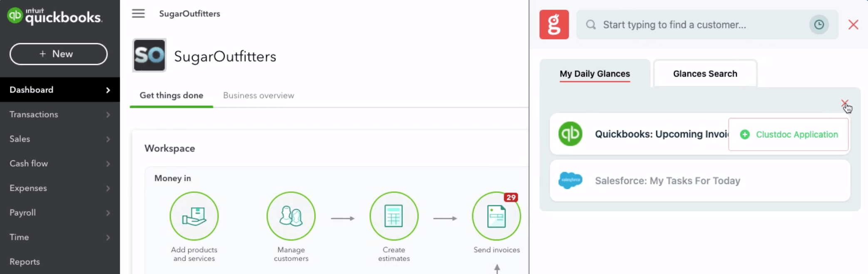Click small red X above glance cards
This screenshot has height=274, width=868.
pyautogui.click(x=844, y=103)
